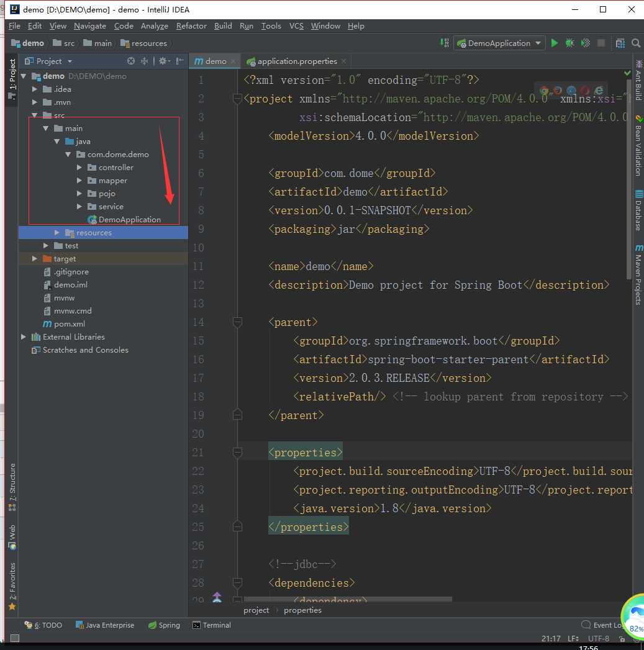Run DemoApplication with green play button

click(x=555, y=43)
